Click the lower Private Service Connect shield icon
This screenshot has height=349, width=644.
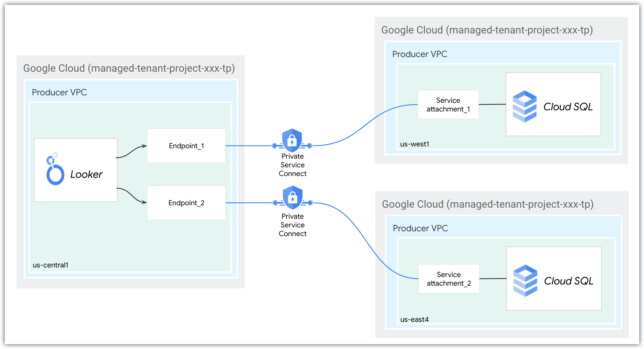292,198
